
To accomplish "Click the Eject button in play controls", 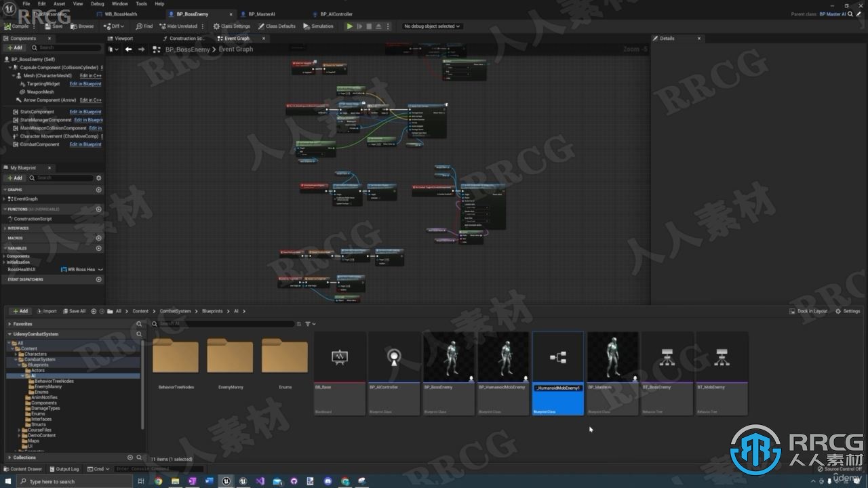I will click(x=378, y=26).
